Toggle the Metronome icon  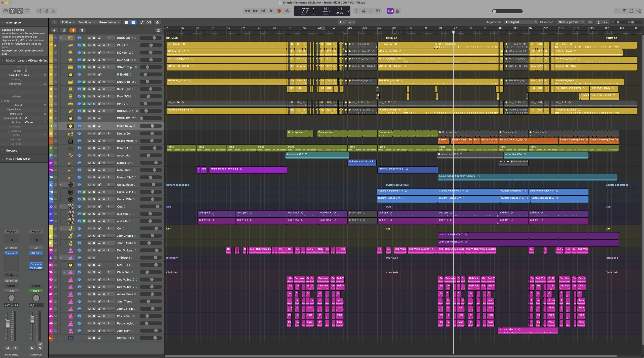coord(397,11)
